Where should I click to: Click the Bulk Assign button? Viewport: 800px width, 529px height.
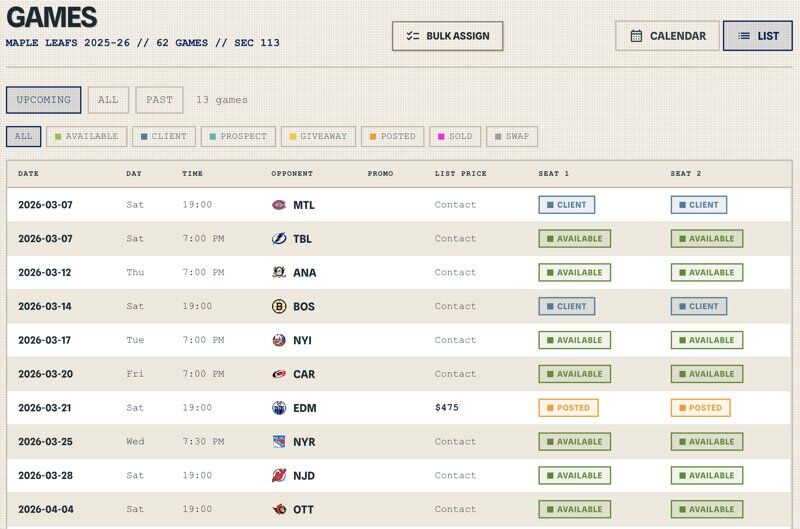coord(447,36)
